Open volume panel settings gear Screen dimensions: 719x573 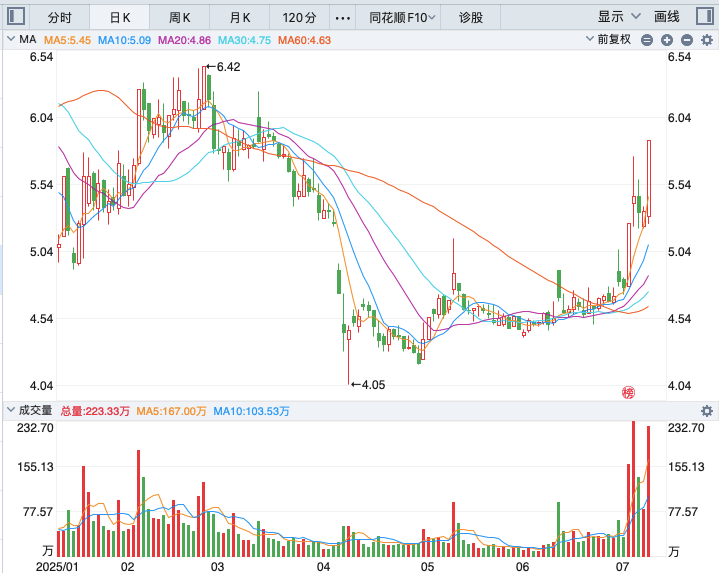pyautogui.click(x=707, y=411)
